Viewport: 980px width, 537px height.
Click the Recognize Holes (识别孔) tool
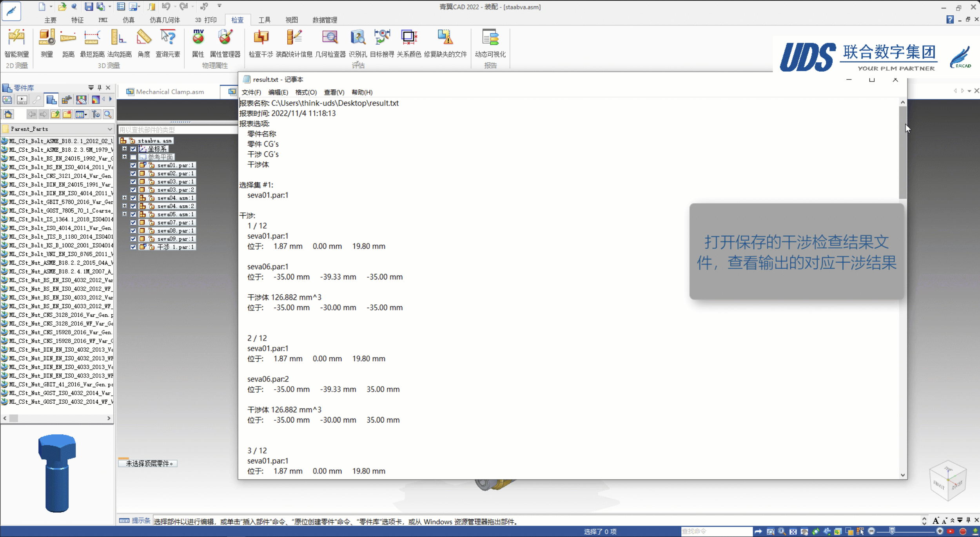pyautogui.click(x=358, y=44)
